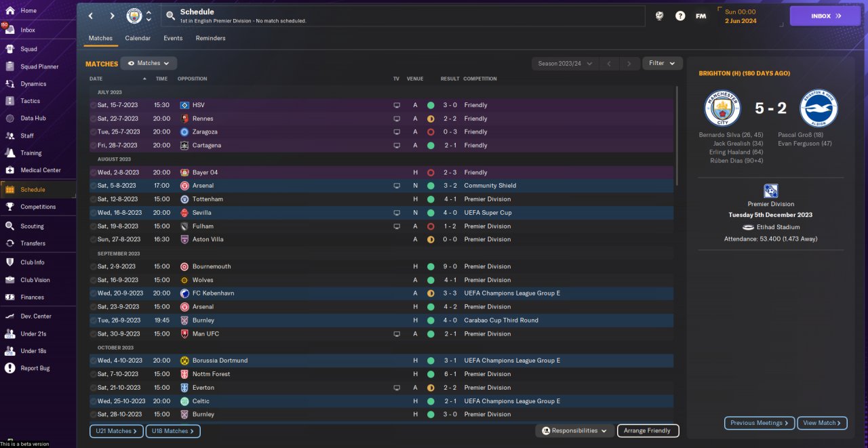868x448 pixels.
Task: Open the Squad sidebar icon
Action: 9,49
